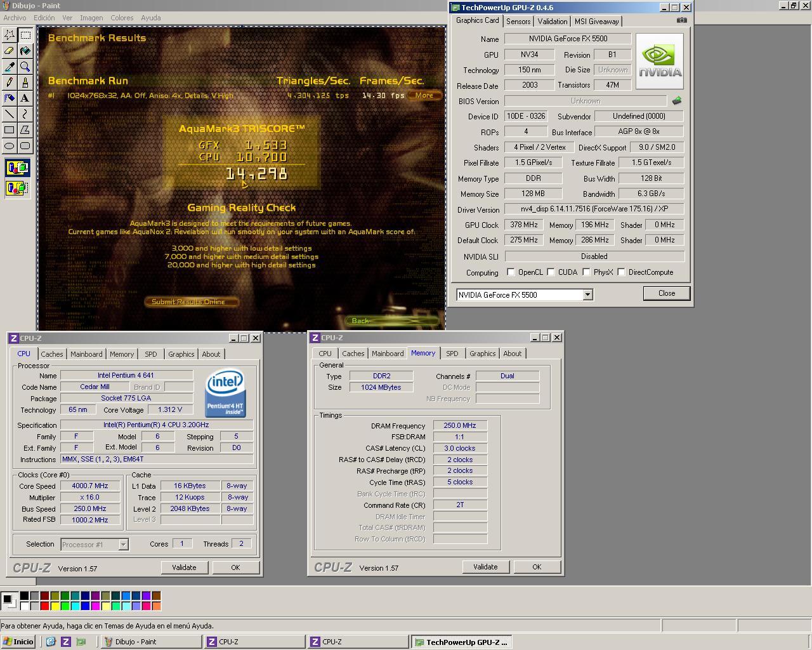Click the Inicio start button

(18, 642)
